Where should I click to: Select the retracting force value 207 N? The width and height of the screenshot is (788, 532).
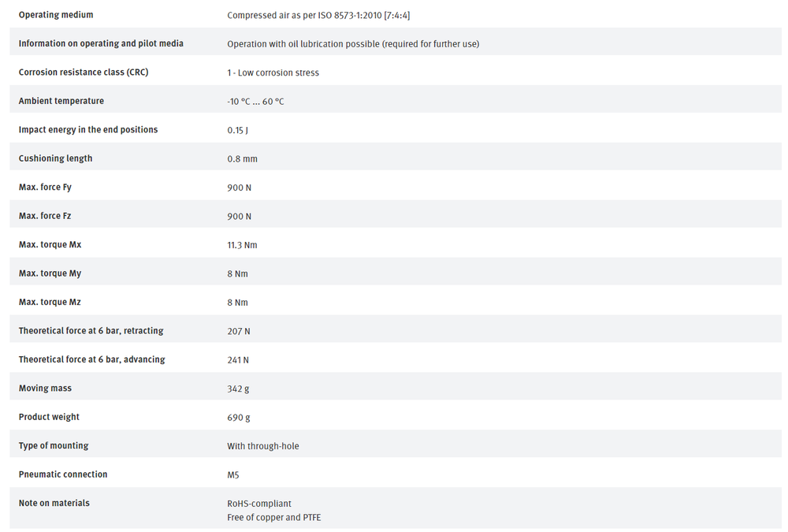(x=238, y=331)
